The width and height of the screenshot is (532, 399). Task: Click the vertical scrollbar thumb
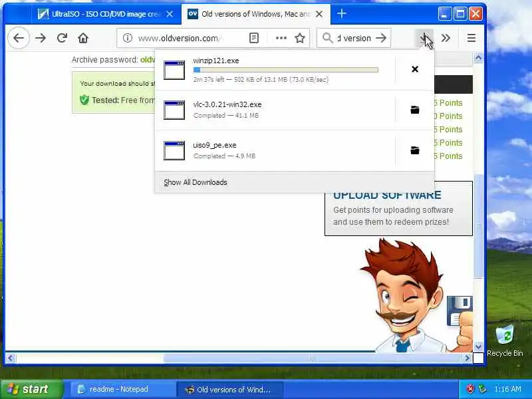coord(478,226)
